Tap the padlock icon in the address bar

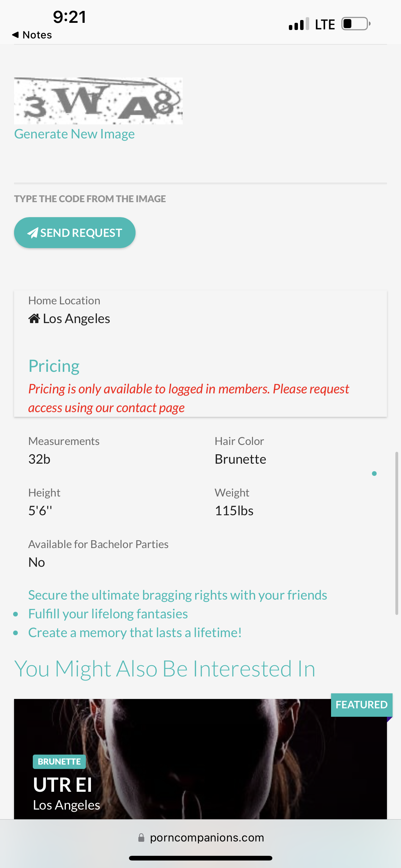141,838
